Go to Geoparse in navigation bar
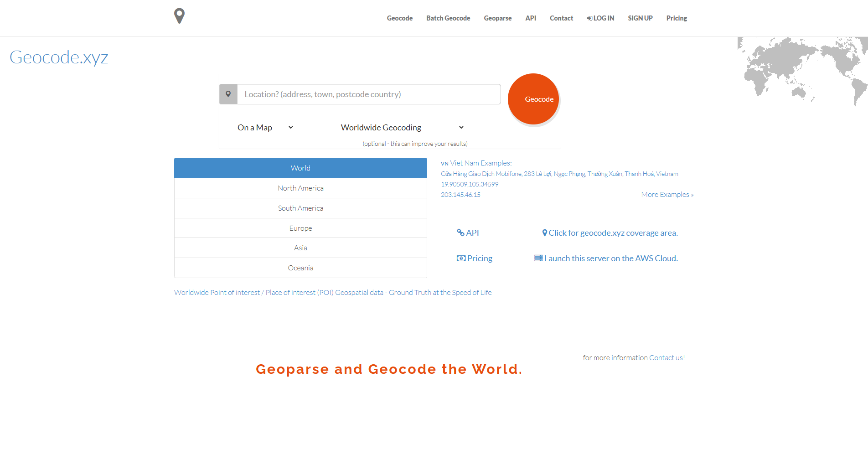This screenshot has height=460, width=868. point(497,18)
